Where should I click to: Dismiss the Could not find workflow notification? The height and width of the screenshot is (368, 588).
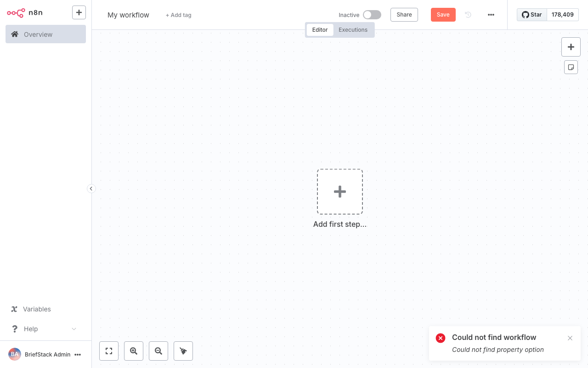tap(570, 338)
